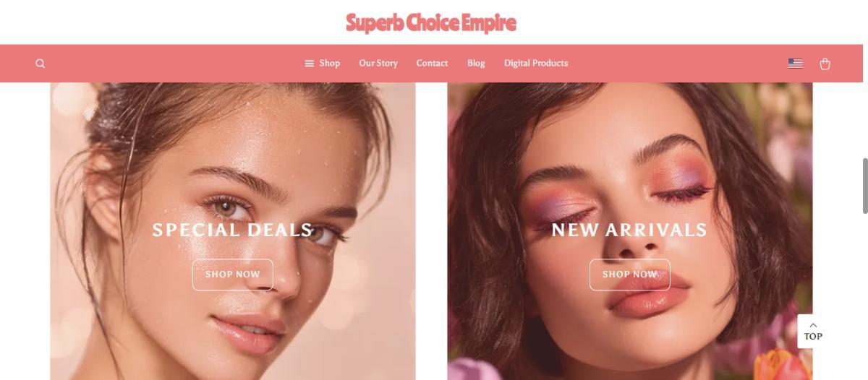This screenshot has width=868, height=380.
Task: Go to Our Story page
Action: 378,64
